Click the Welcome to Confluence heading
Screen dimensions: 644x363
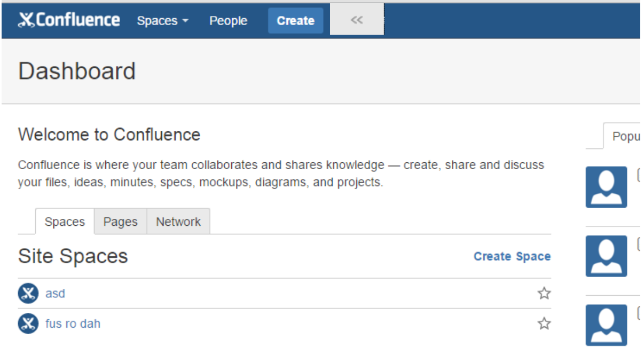point(109,135)
